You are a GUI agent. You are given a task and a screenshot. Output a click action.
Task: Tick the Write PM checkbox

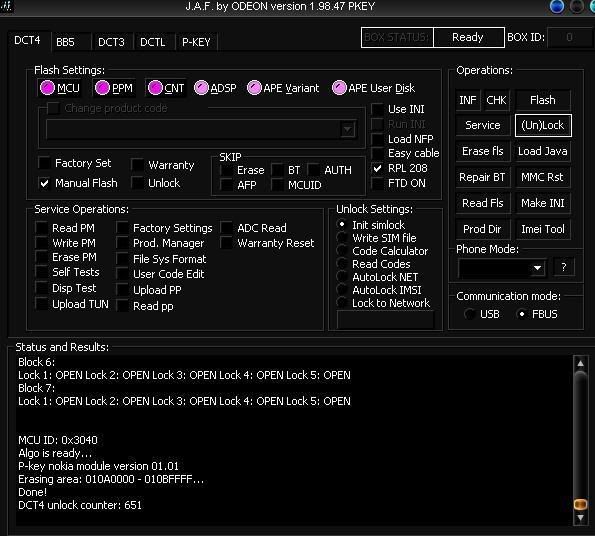click(41, 242)
